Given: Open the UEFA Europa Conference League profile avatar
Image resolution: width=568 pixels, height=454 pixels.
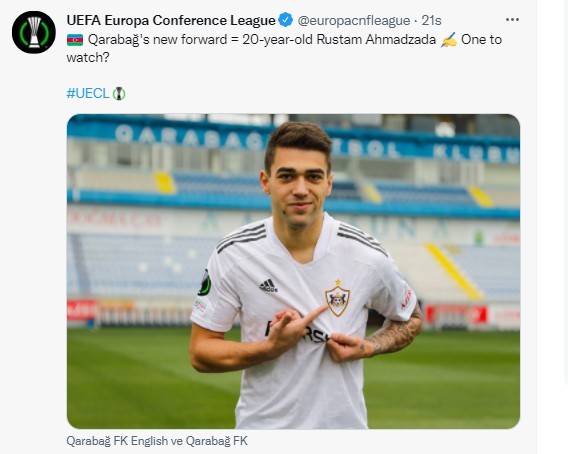Looking at the screenshot, I should pos(34,32).
